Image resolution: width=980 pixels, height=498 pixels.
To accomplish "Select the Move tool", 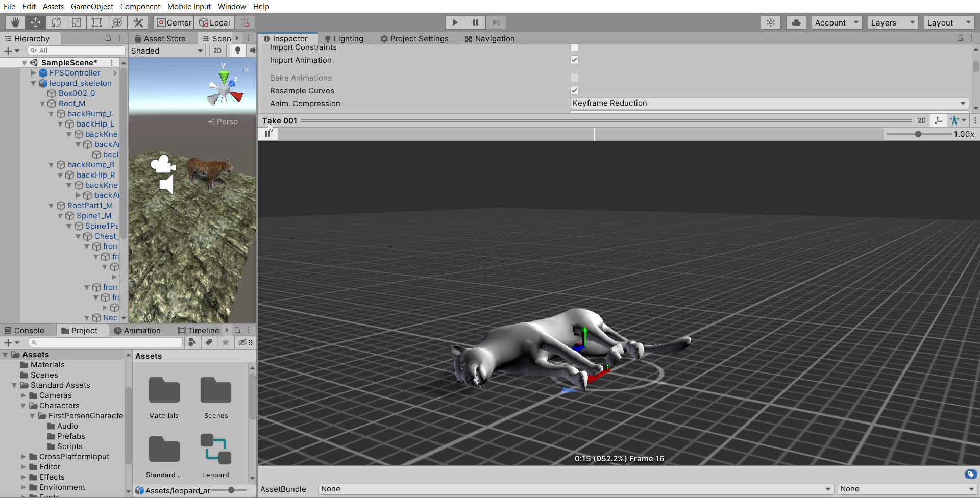I will point(35,22).
